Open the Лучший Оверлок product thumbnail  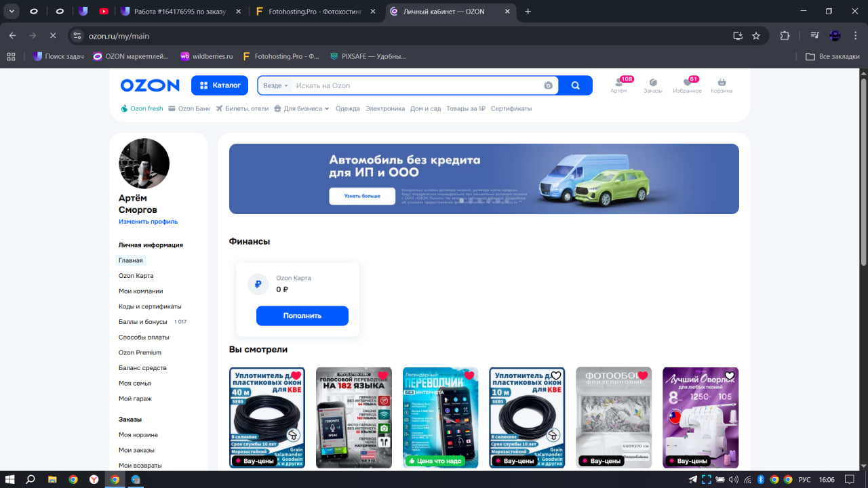click(701, 418)
